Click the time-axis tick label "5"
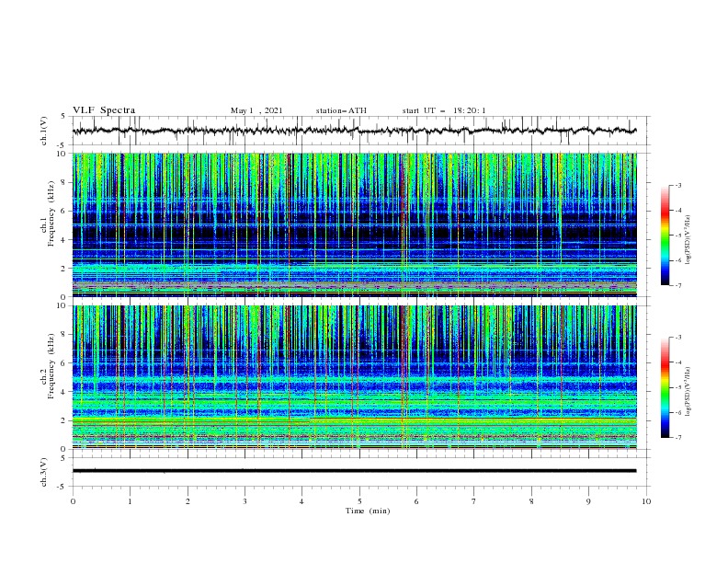 point(359,501)
